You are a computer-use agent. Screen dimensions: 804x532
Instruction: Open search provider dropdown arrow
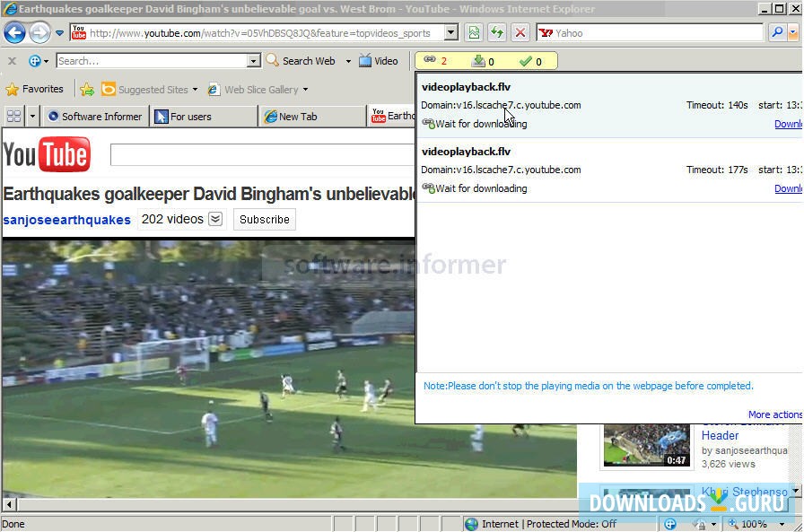click(793, 33)
